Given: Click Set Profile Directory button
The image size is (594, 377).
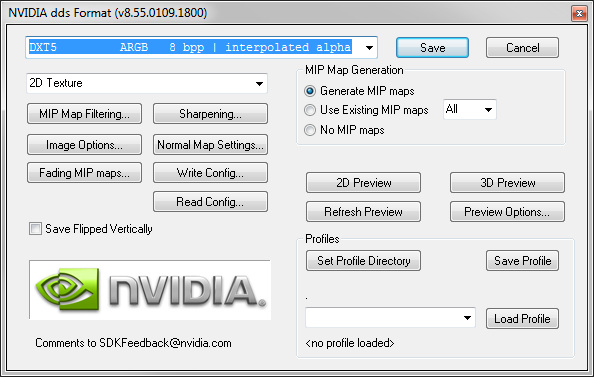Looking at the screenshot, I should click(x=363, y=261).
